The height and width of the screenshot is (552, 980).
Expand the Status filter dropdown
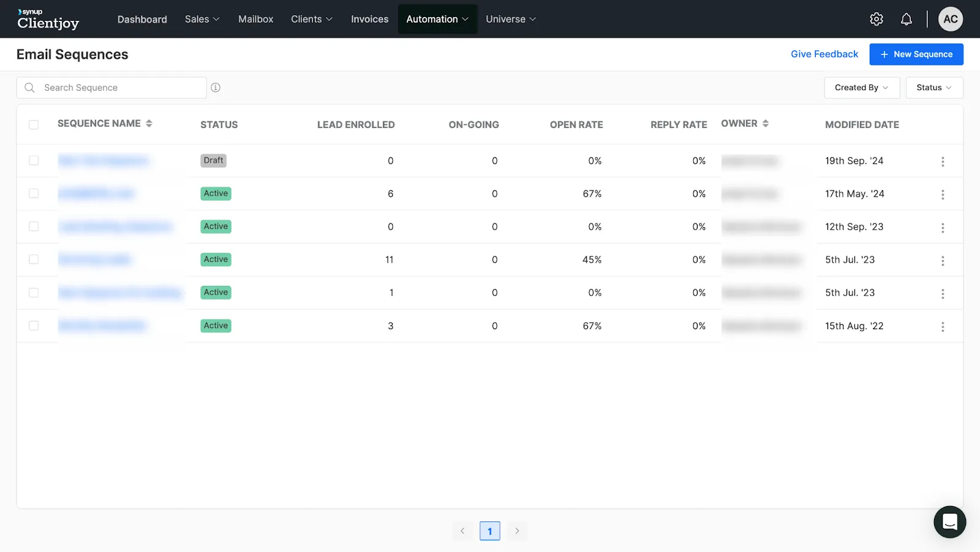[934, 88]
